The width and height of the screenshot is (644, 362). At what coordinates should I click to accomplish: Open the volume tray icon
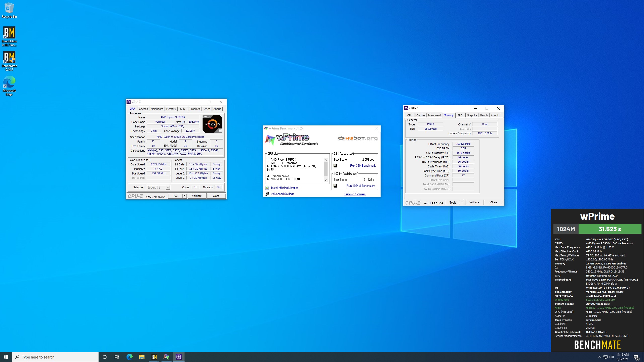(x=612, y=357)
